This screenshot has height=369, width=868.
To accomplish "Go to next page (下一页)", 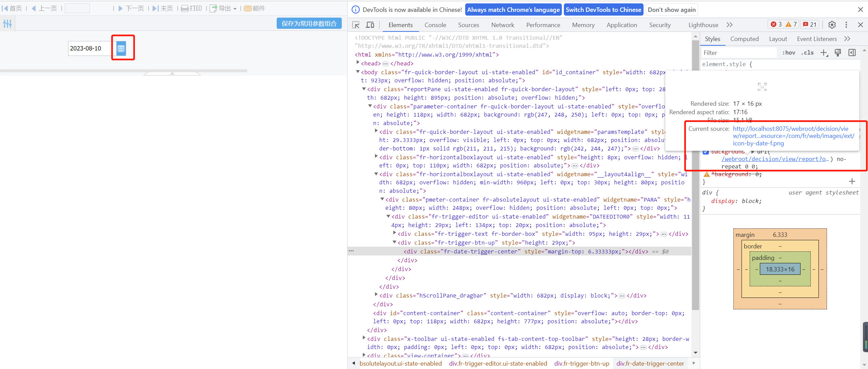I will point(131,8).
